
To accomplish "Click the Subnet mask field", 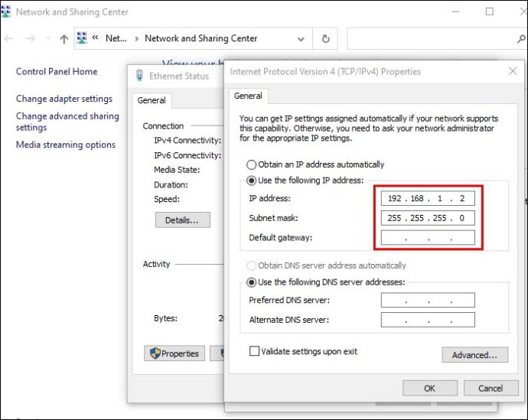I will 428,218.
